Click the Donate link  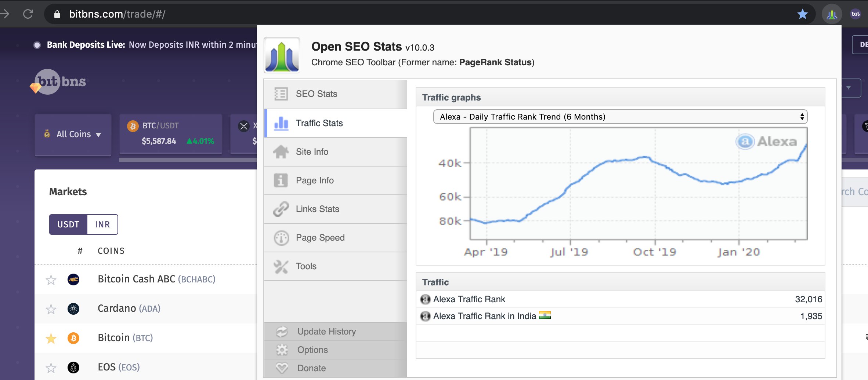pyautogui.click(x=311, y=368)
